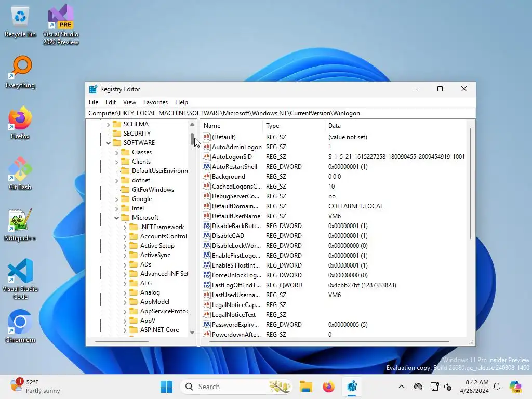Open the Recycle Bin desktop icon
Viewport: 532px width, 399px height.
click(20, 22)
